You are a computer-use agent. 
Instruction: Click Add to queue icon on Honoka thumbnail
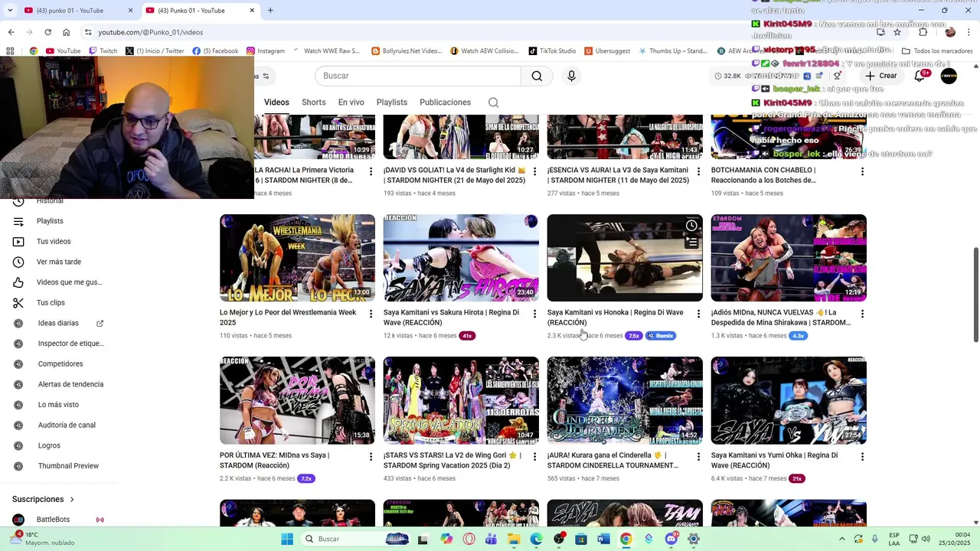(x=691, y=243)
